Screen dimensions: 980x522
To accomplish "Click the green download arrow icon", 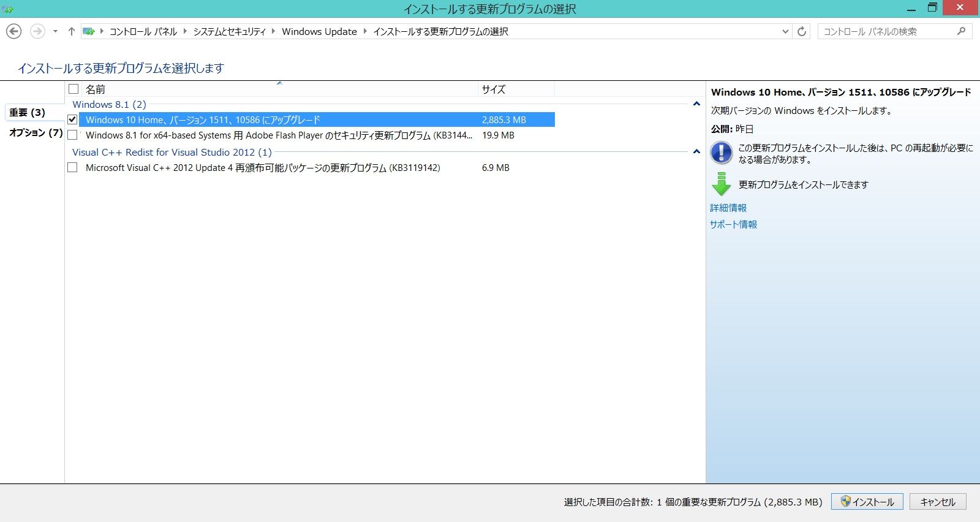I will 722,184.
